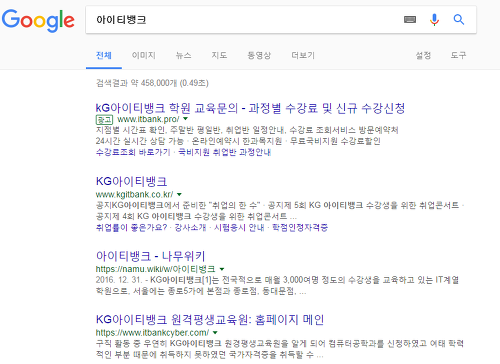Open sitelink 취업률이 좋은가요?
Image resolution: width=500 pixels, height=364 pixels.
coord(131,228)
